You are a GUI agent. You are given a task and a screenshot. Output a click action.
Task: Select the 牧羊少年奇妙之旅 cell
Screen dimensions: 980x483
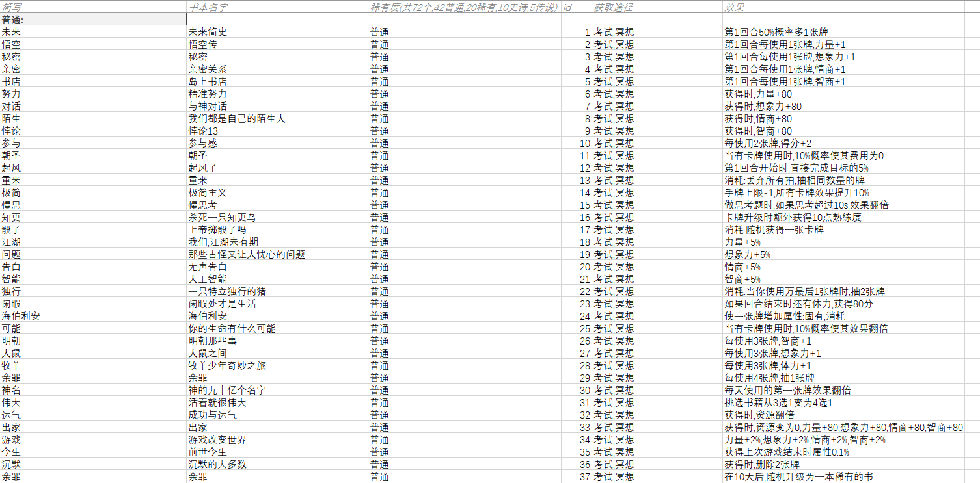pos(277,365)
